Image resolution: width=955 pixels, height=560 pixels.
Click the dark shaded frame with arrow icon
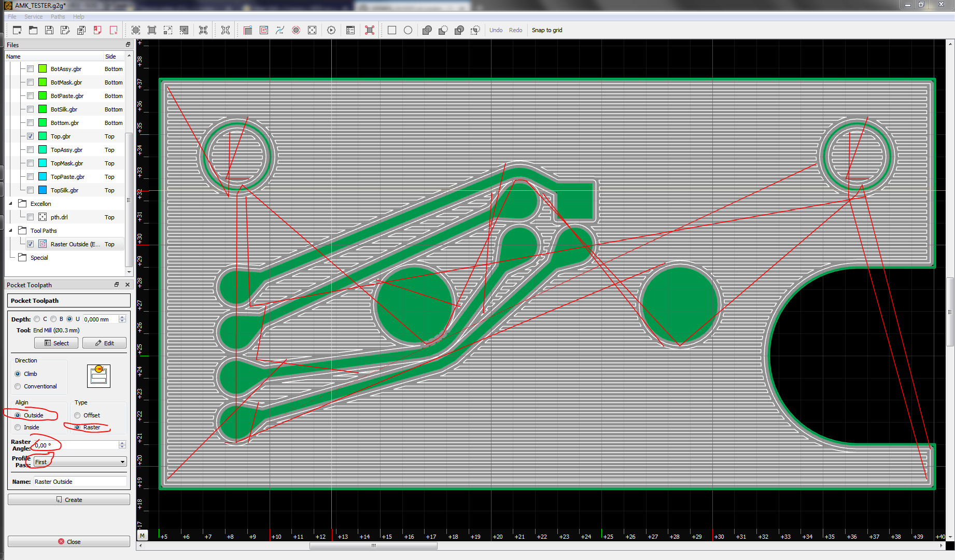184,30
